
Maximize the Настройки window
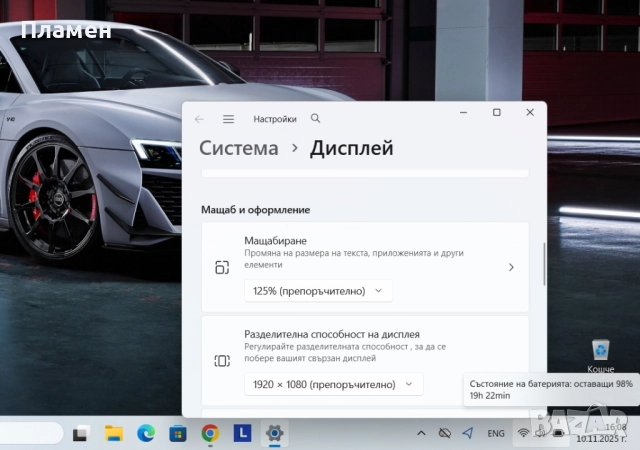(x=497, y=112)
